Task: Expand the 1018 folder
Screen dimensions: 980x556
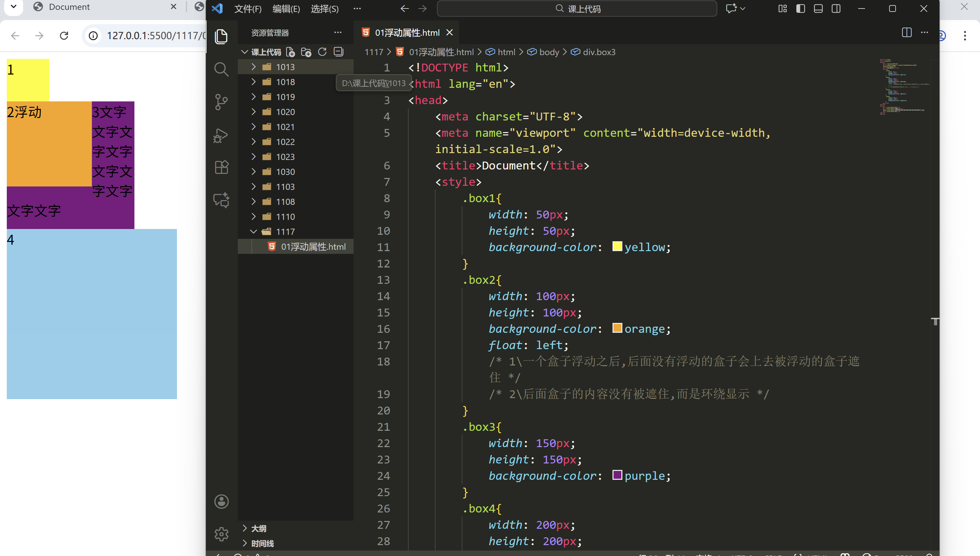Action: [x=285, y=82]
